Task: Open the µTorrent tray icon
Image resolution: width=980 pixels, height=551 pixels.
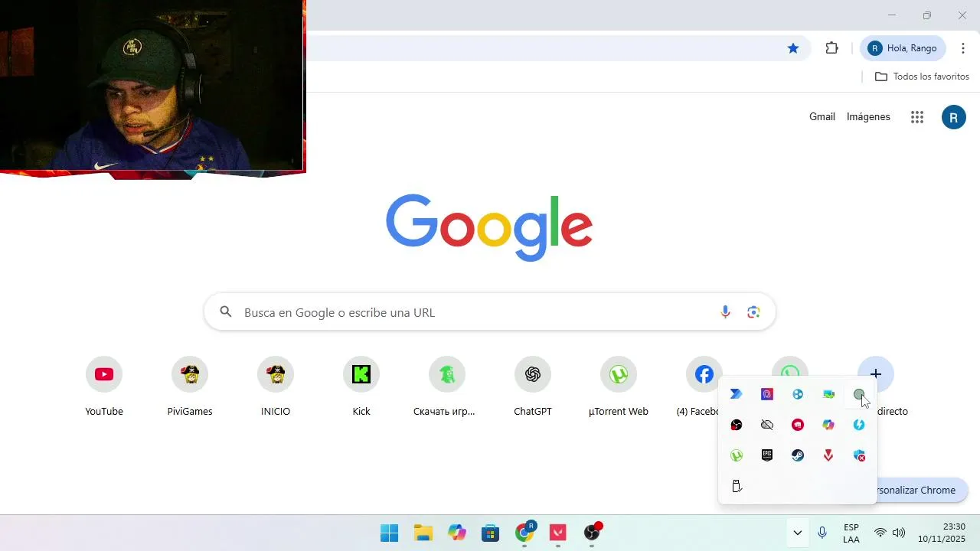Action: (737, 455)
